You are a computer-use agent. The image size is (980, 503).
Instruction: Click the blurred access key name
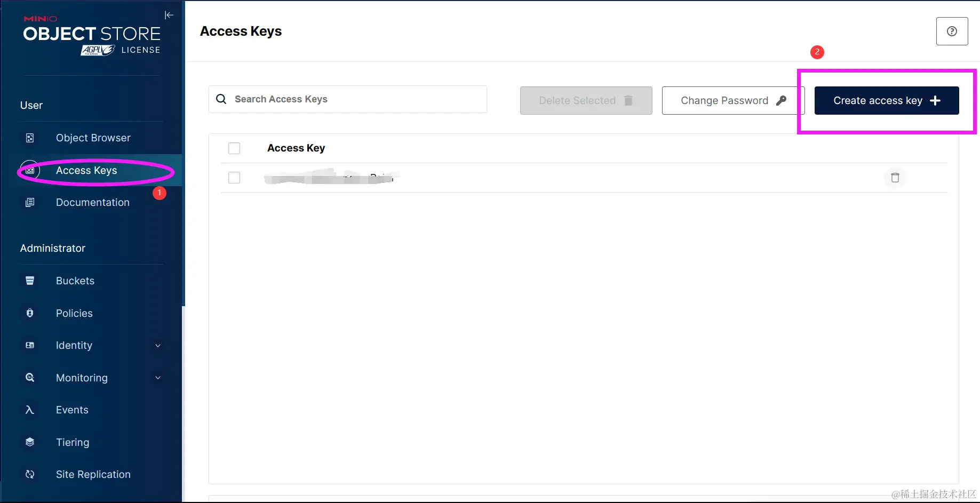click(332, 177)
